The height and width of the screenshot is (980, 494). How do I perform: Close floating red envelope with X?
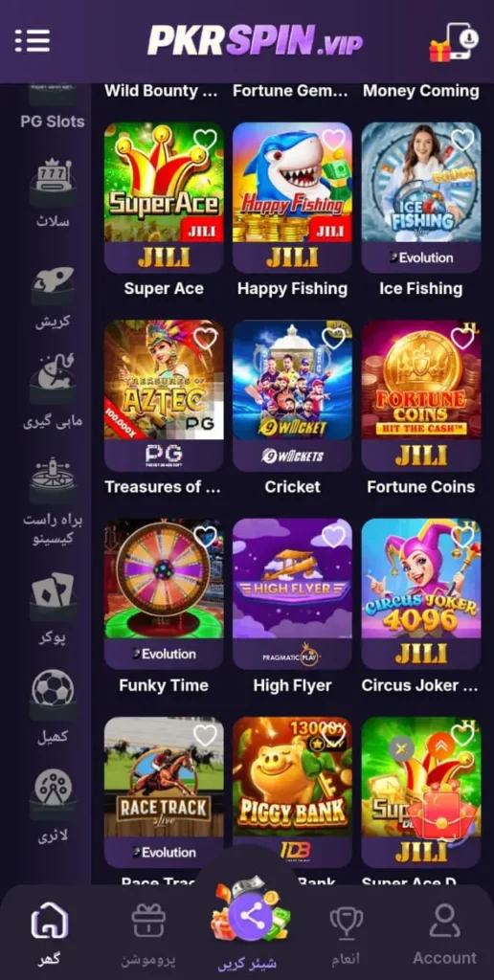(x=401, y=748)
